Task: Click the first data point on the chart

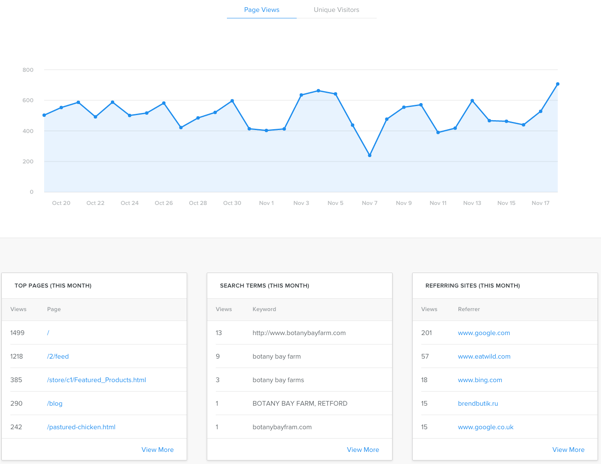Action: click(44, 115)
